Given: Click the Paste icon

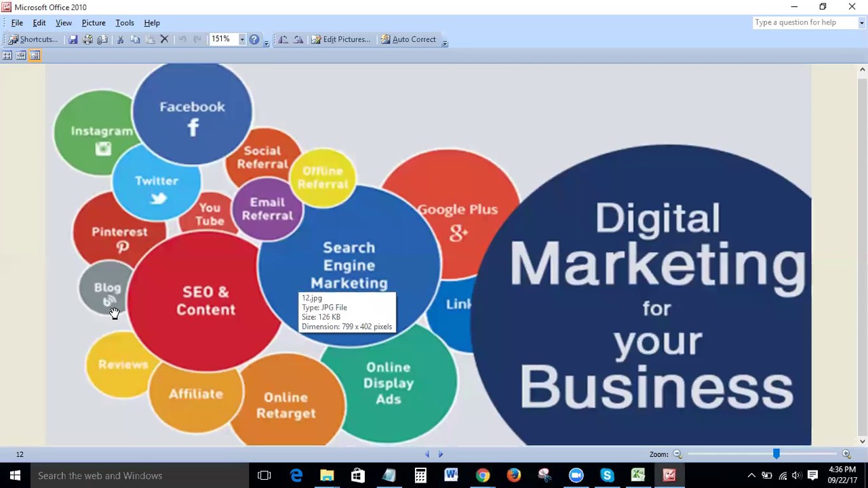Looking at the screenshot, I should [150, 39].
